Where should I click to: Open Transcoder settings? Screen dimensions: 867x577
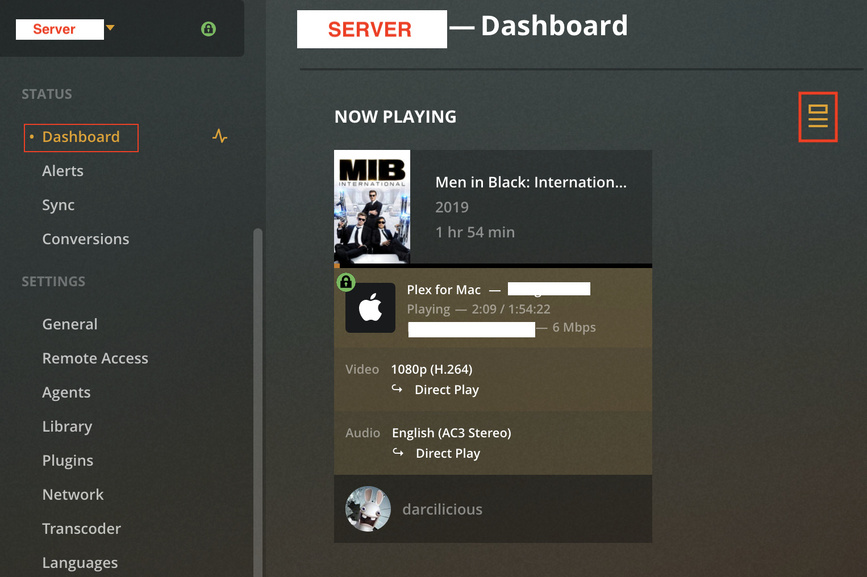[x=81, y=528]
